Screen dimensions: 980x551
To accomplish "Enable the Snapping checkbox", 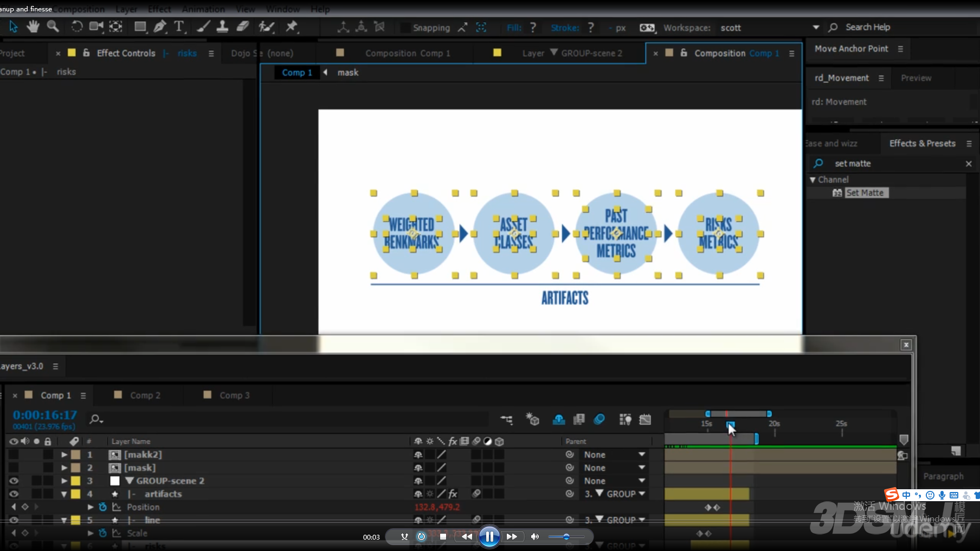I will click(404, 28).
